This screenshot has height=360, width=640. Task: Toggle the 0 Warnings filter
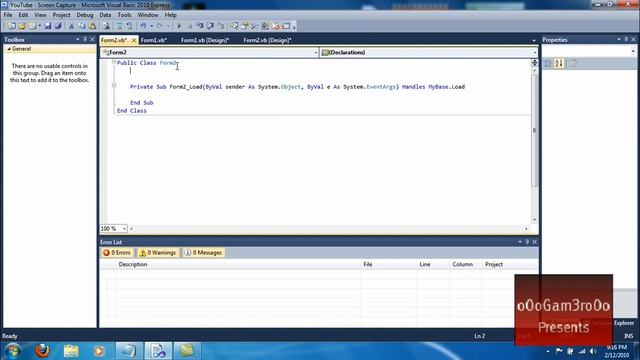click(158, 253)
